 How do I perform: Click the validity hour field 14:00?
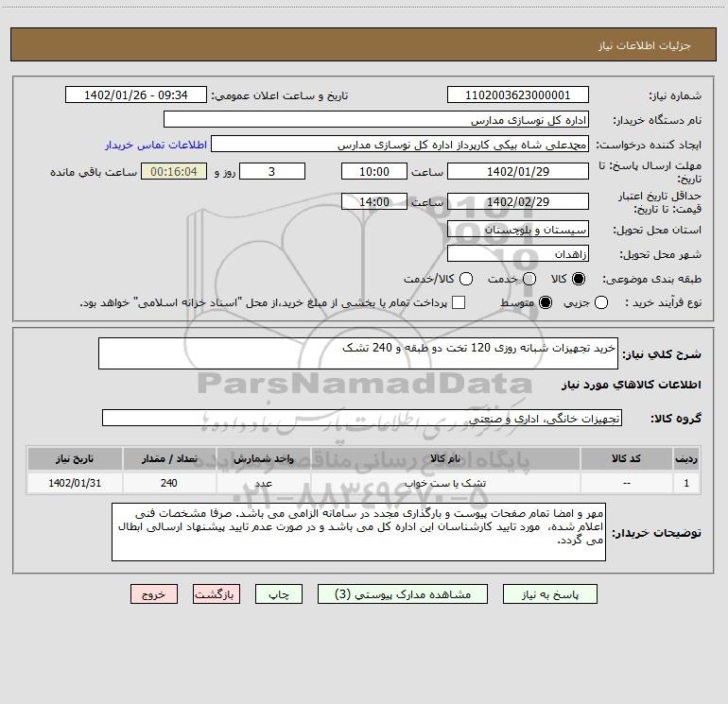coord(374,201)
